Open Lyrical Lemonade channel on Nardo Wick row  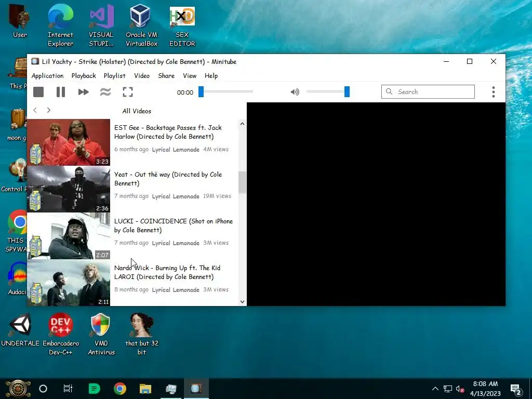pos(176,290)
